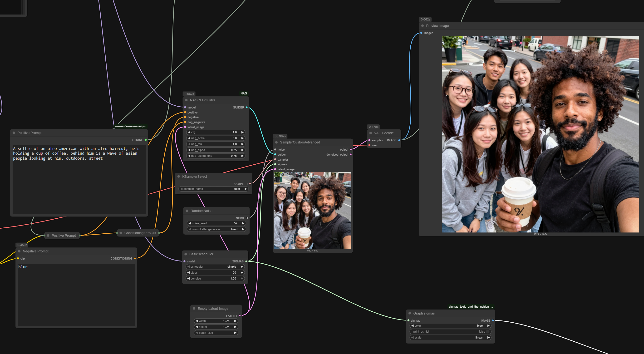The image size is (644, 354).
Task: Click the NAG badge above NAGCFGGuider
Action: point(244,93)
